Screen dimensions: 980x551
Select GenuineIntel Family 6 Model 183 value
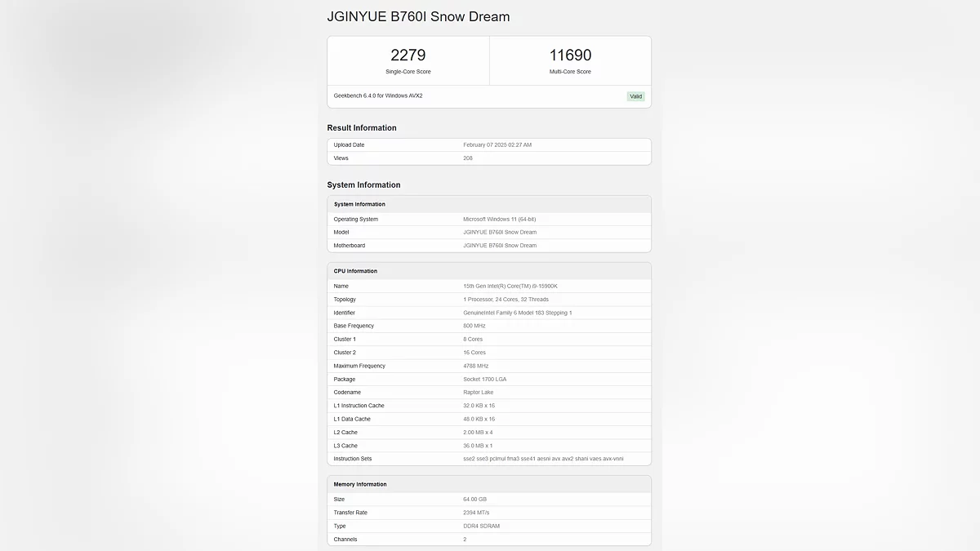[518, 313]
